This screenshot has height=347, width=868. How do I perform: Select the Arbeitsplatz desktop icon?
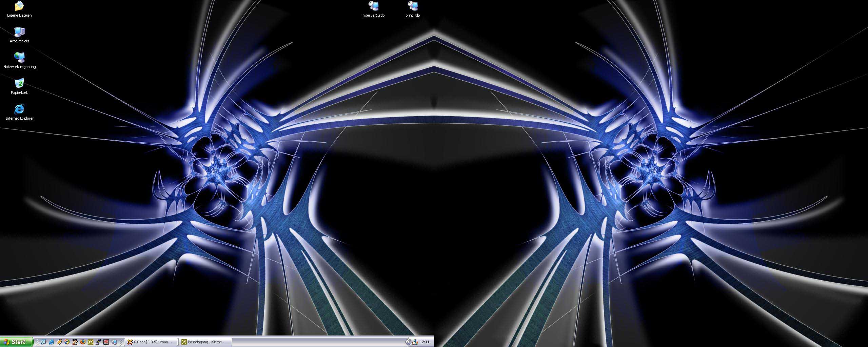[19, 32]
